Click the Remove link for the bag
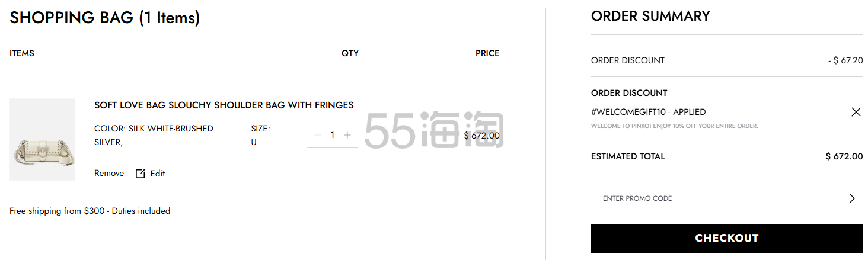The height and width of the screenshot is (260, 868). point(109,173)
